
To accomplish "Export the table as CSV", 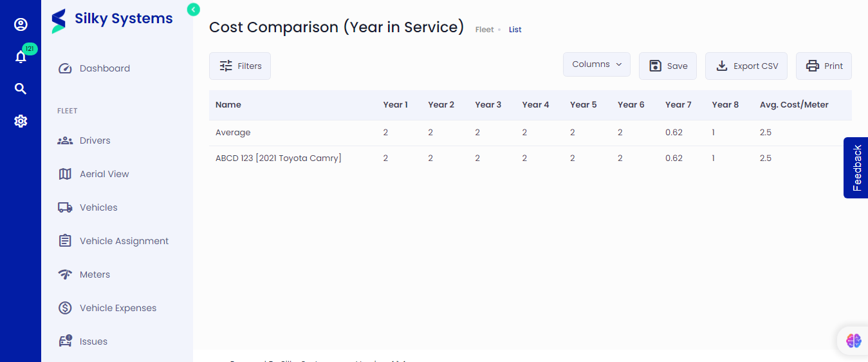I will (746, 66).
